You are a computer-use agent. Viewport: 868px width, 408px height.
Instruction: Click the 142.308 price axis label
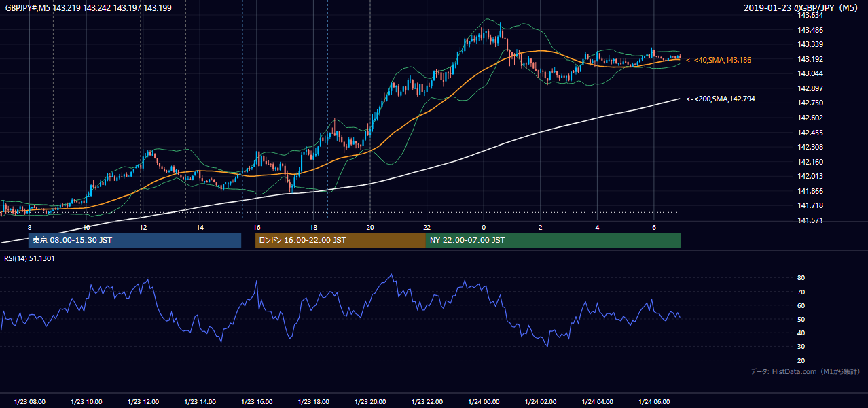click(x=810, y=147)
